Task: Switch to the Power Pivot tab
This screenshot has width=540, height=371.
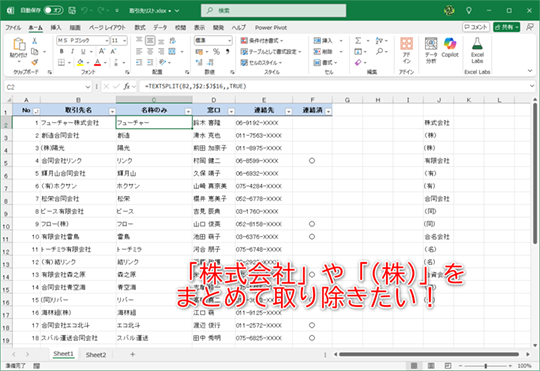Action: (271, 28)
